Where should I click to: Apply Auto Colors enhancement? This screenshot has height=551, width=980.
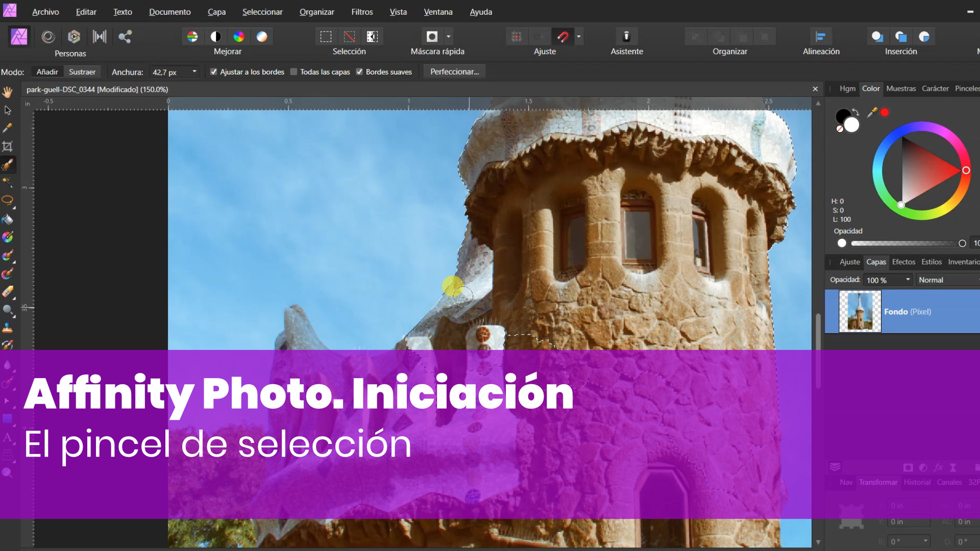point(239,37)
